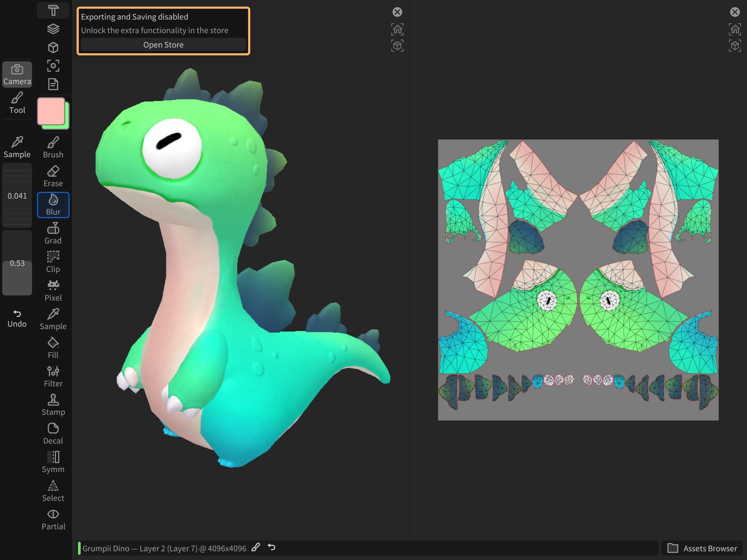Switch to Tool mode
The width and height of the screenshot is (747, 560).
tap(17, 103)
